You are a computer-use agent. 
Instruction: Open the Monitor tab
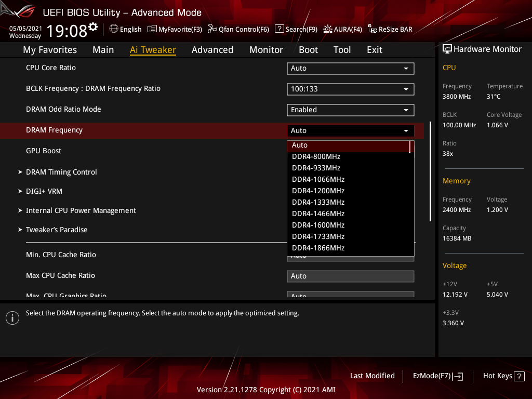tap(266, 50)
